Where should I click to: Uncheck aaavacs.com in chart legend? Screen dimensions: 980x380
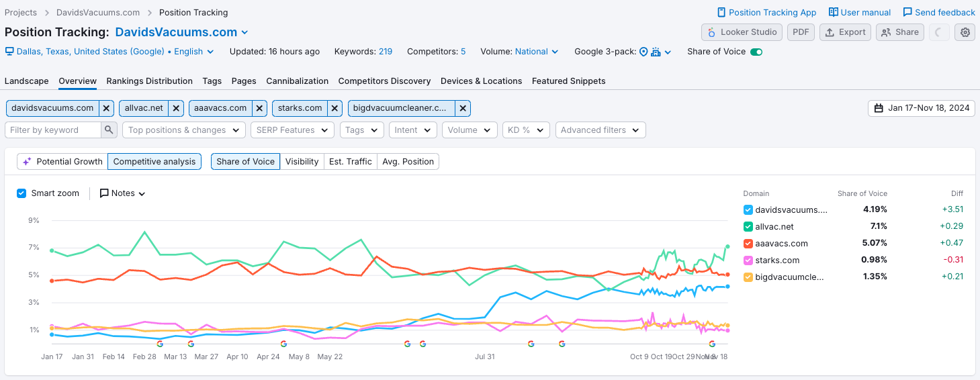748,243
